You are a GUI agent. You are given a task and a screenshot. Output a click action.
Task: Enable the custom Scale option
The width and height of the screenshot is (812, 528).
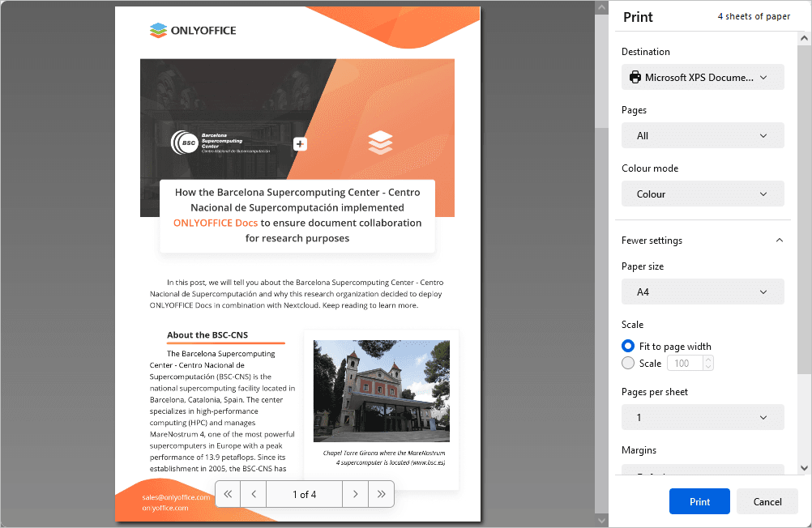pyautogui.click(x=628, y=363)
